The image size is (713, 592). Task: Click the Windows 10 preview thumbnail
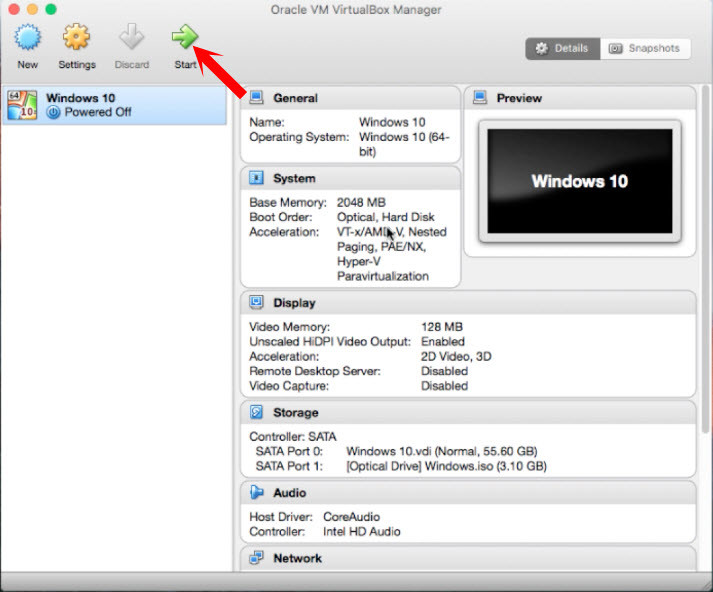coord(580,181)
